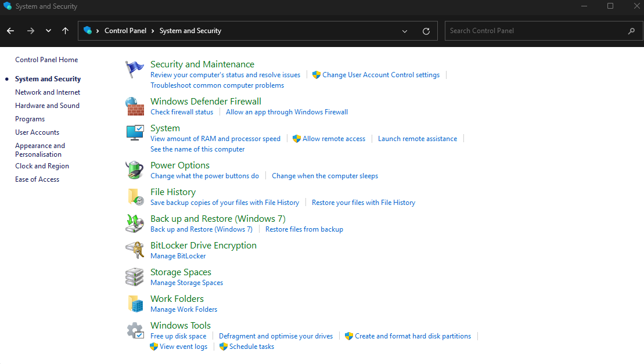Open Ease of Access category
Image resolution: width=644 pixels, height=364 pixels.
pos(37,179)
